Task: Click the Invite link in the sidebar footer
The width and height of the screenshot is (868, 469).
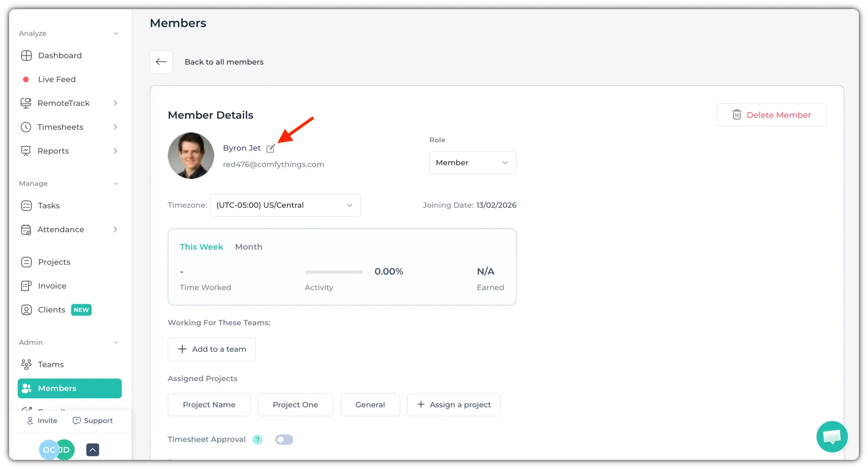Action: point(42,420)
